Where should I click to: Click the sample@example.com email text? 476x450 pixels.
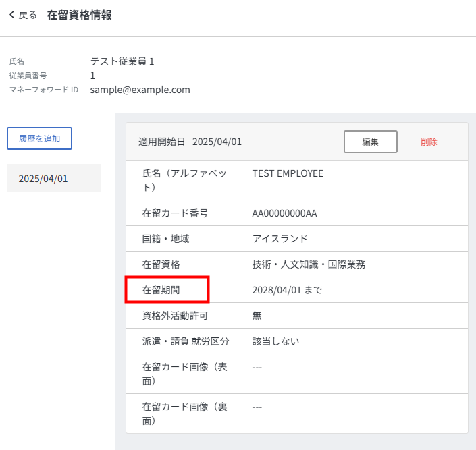tap(140, 89)
